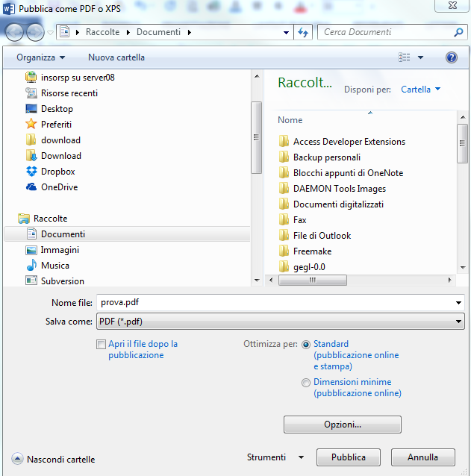The image size is (471, 476).
Task: Click the Dimensioni minime (pubblicazione online) label
Action: tap(358, 388)
